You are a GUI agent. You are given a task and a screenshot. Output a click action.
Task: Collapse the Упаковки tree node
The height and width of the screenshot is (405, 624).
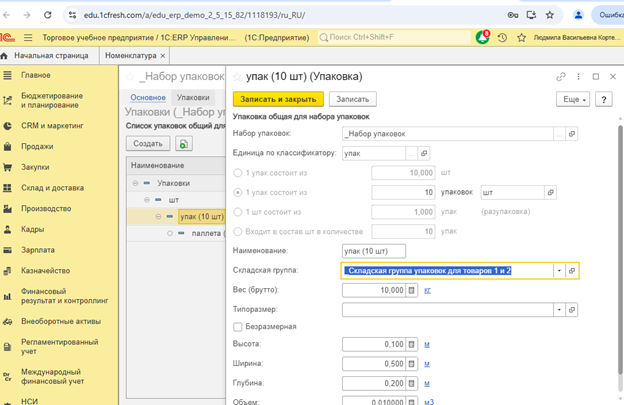click(x=135, y=183)
